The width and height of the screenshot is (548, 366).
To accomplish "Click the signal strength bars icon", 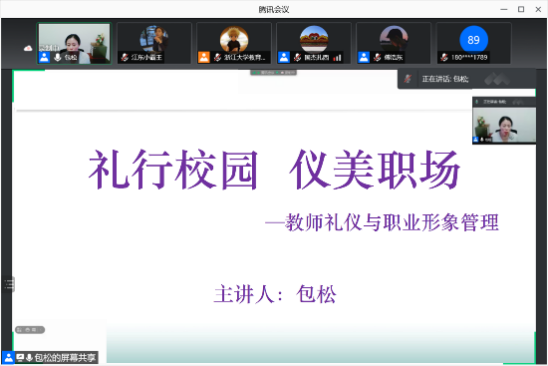I will (x=337, y=58).
